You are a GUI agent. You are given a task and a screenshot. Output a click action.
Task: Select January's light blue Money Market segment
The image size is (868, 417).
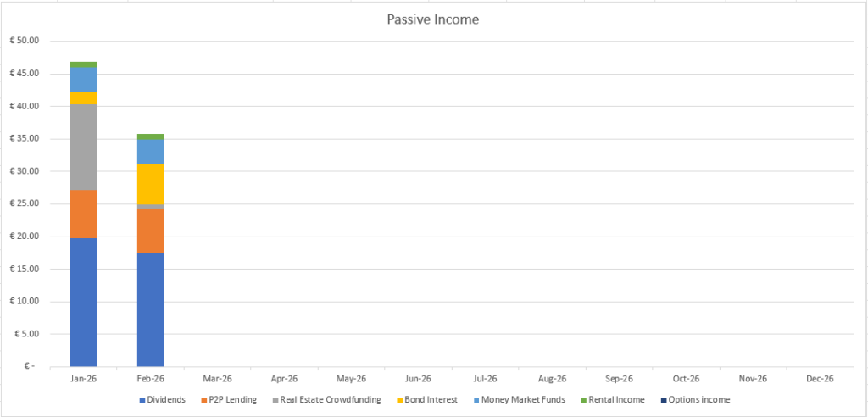coord(83,80)
